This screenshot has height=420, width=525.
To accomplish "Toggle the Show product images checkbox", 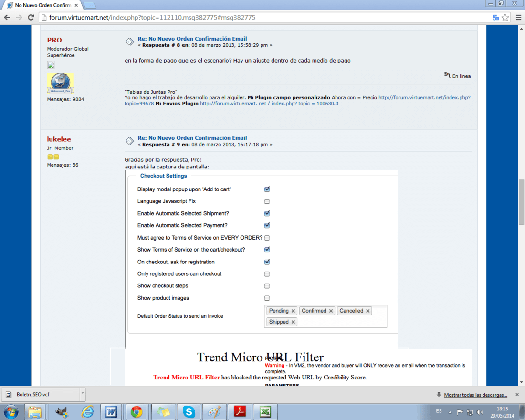I will pyautogui.click(x=267, y=298).
